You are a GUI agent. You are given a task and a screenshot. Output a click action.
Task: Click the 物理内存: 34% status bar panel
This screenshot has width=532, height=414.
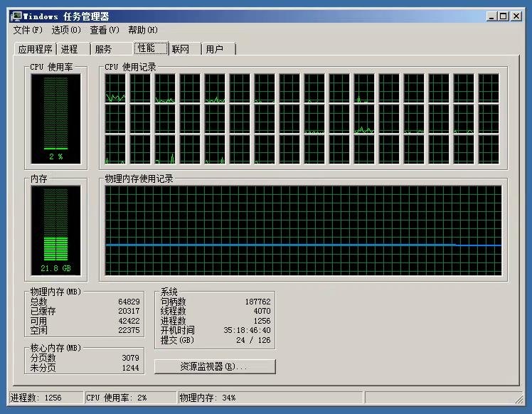pyautogui.click(x=269, y=398)
